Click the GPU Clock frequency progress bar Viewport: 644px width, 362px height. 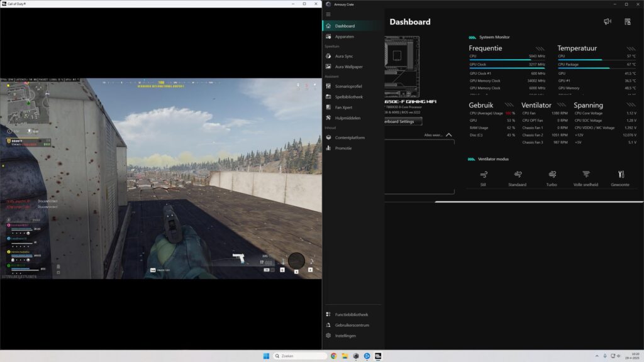coord(508,68)
